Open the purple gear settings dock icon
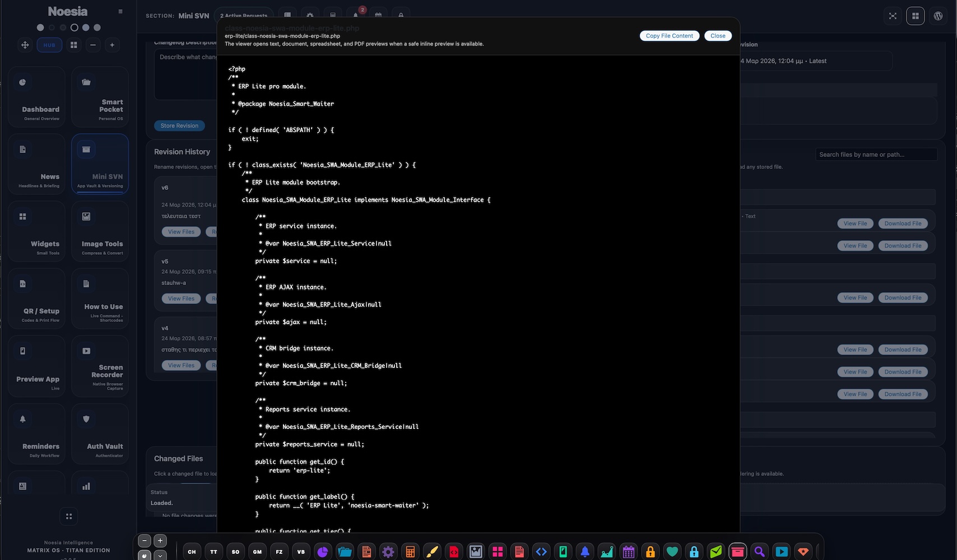Screen dimensions: 957x560 point(388,552)
